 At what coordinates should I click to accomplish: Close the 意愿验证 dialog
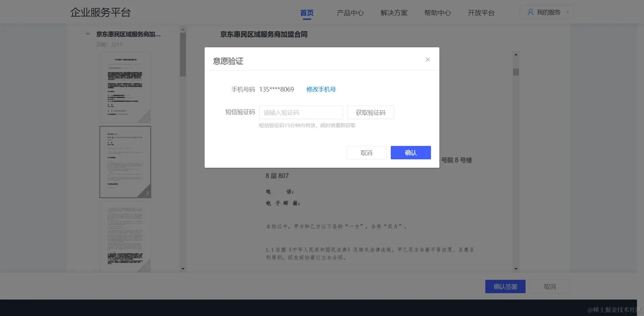[x=427, y=60]
